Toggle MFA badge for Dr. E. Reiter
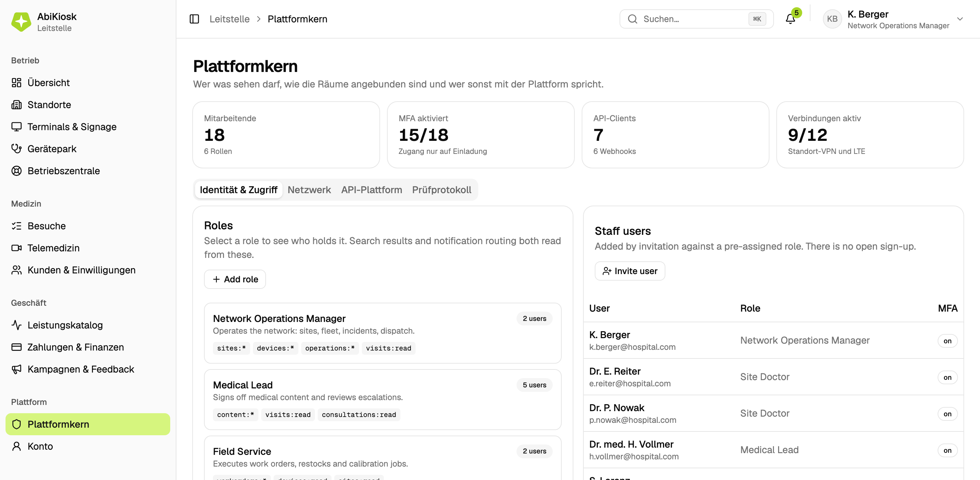The height and width of the screenshot is (480, 980). pos(947,377)
